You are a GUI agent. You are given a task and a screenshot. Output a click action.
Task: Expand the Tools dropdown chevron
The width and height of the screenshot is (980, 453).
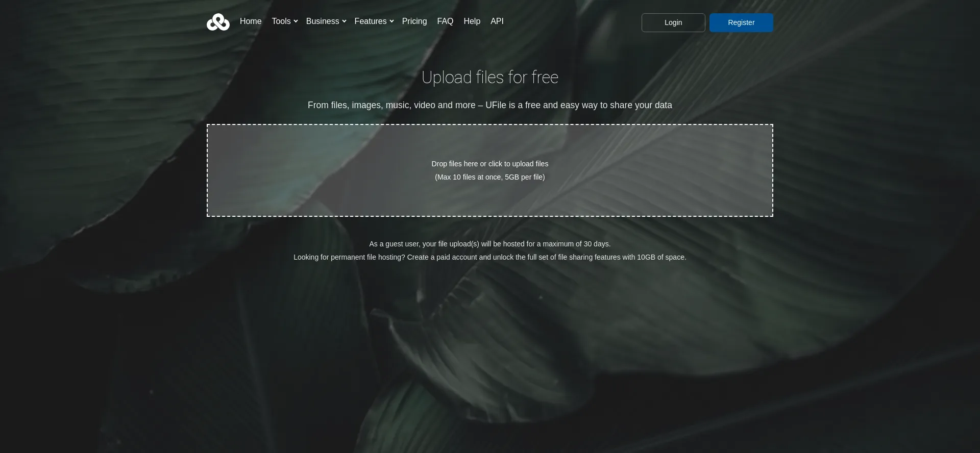coord(296,21)
